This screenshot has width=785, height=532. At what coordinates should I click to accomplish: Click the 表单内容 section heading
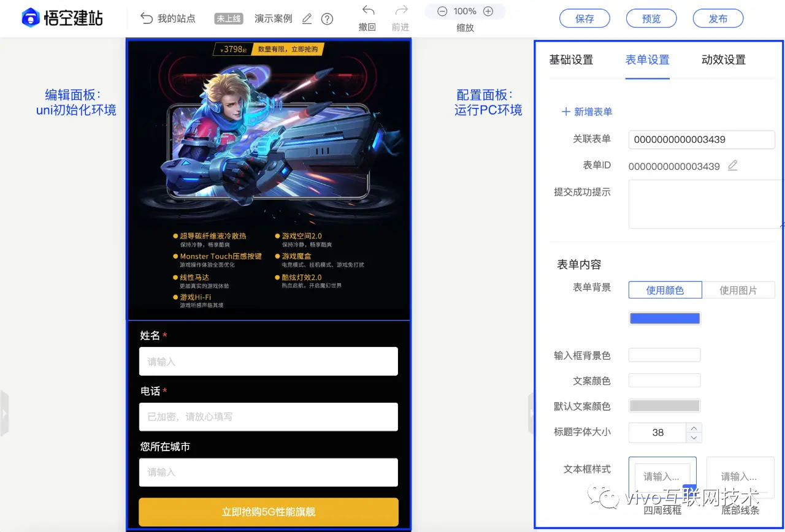tap(579, 264)
